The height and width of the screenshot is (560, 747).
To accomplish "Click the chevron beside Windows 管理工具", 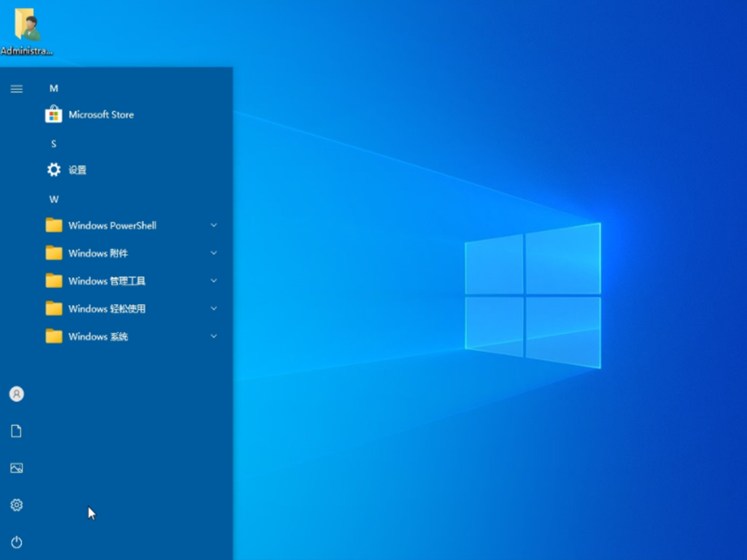I will pyautogui.click(x=214, y=281).
